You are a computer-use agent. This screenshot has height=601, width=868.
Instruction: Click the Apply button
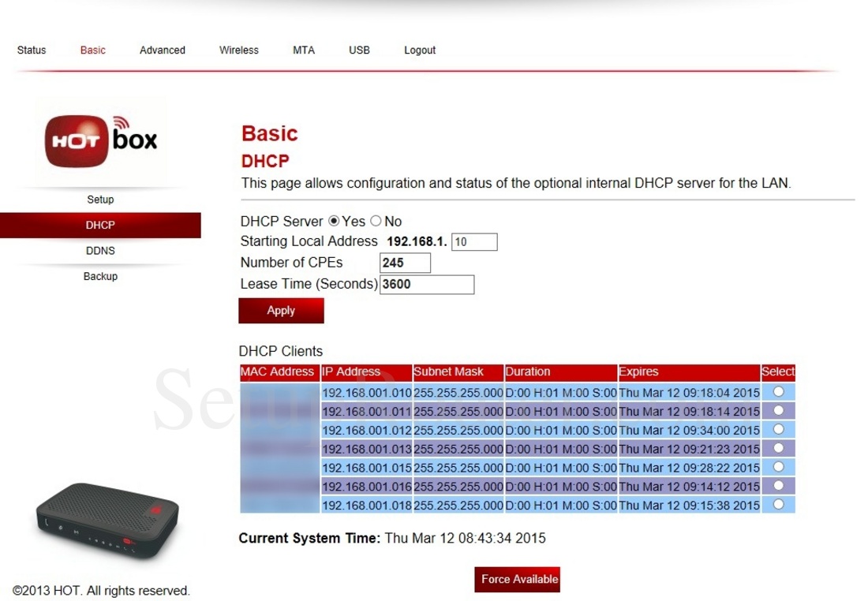pyautogui.click(x=281, y=311)
